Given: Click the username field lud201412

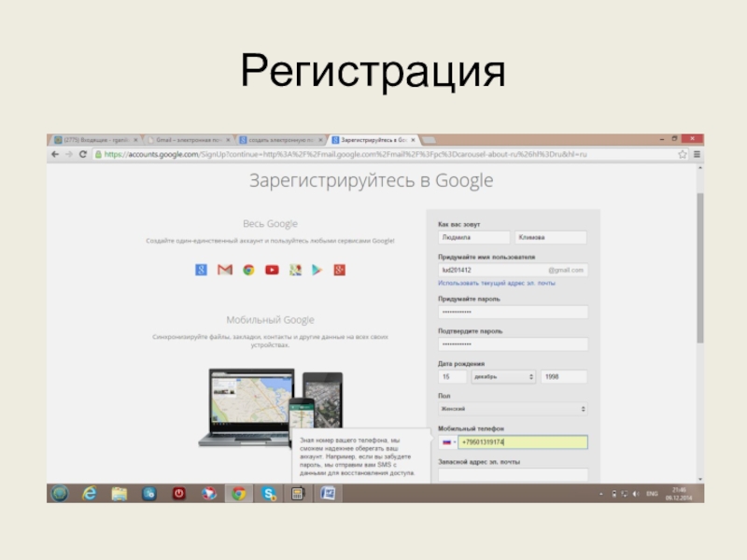Looking at the screenshot, I should click(513, 270).
